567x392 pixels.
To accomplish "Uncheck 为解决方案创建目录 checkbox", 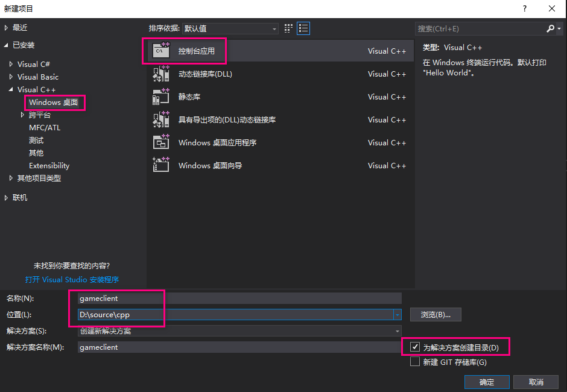I will pos(415,347).
